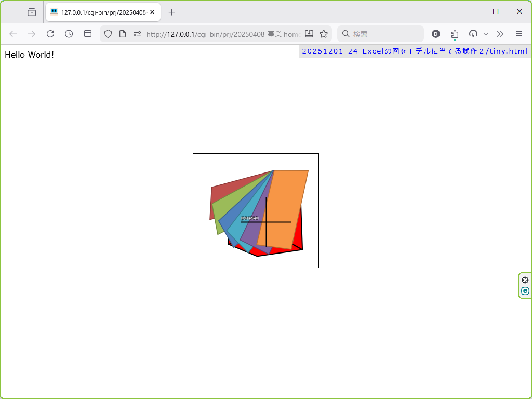
Task: Open the Extensions puzzle-piece icon
Action: tap(455, 34)
